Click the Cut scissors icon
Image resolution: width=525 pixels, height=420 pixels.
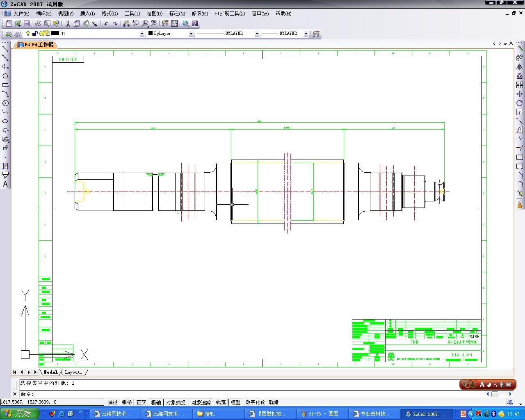click(68, 24)
